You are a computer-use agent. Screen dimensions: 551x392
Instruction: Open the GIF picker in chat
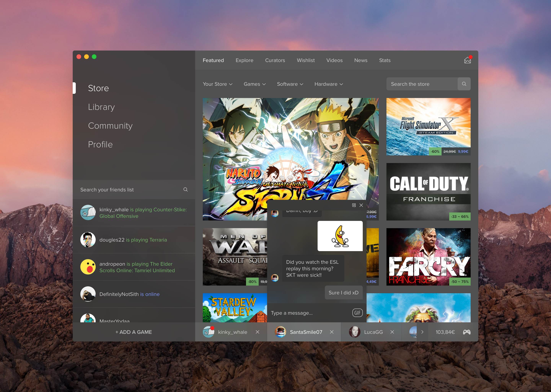point(357,313)
